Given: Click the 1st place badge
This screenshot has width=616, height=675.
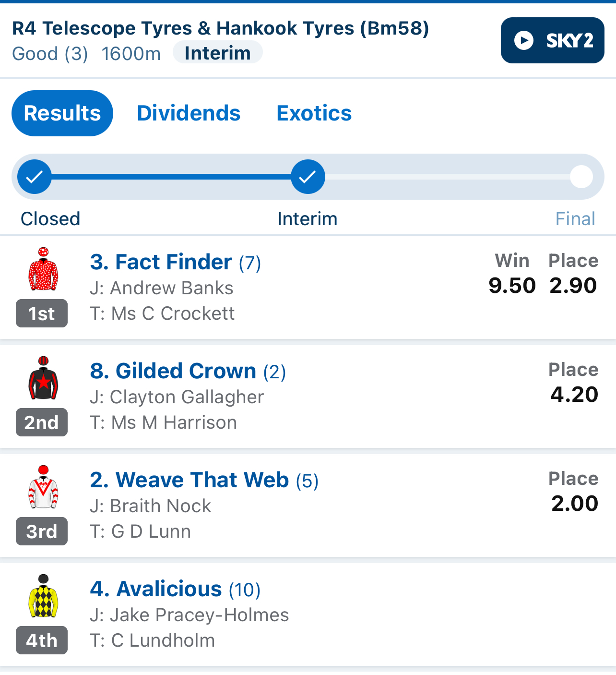Looking at the screenshot, I should (x=42, y=313).
